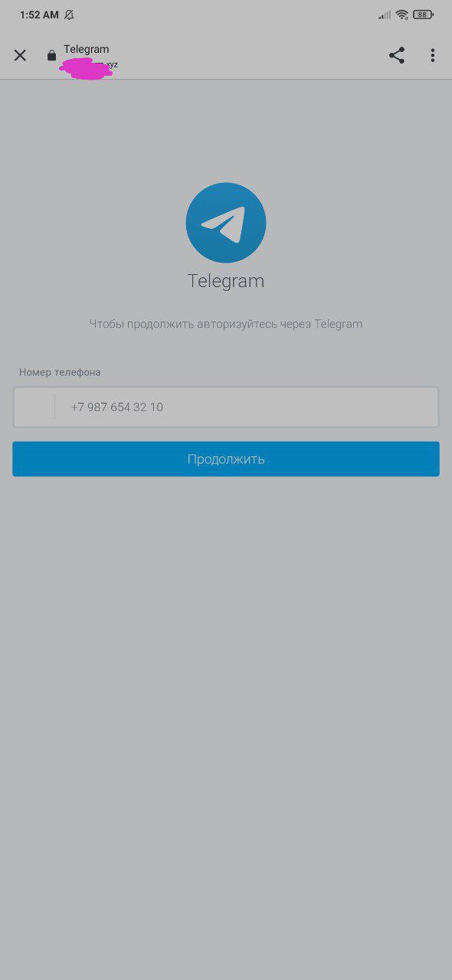452x980 pixels.
Task: Close the in-app browser with the X icon
Action: [21, 55]
